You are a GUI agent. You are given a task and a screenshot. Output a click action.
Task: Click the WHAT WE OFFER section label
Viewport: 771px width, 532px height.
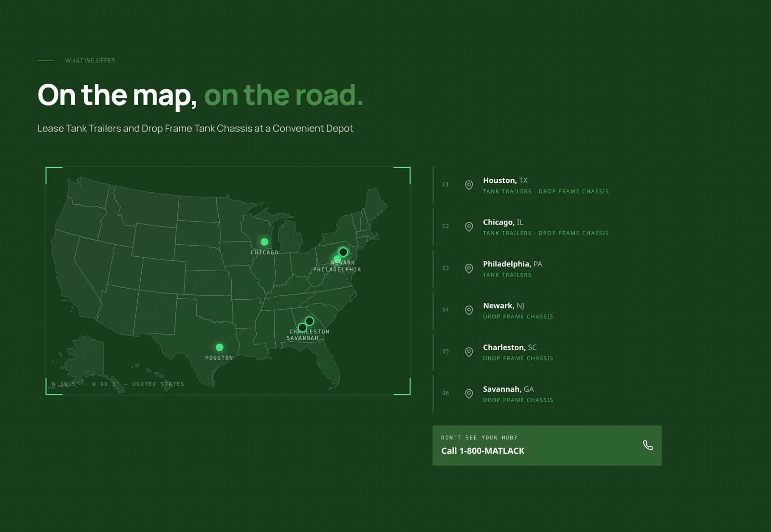coord(90,61)
